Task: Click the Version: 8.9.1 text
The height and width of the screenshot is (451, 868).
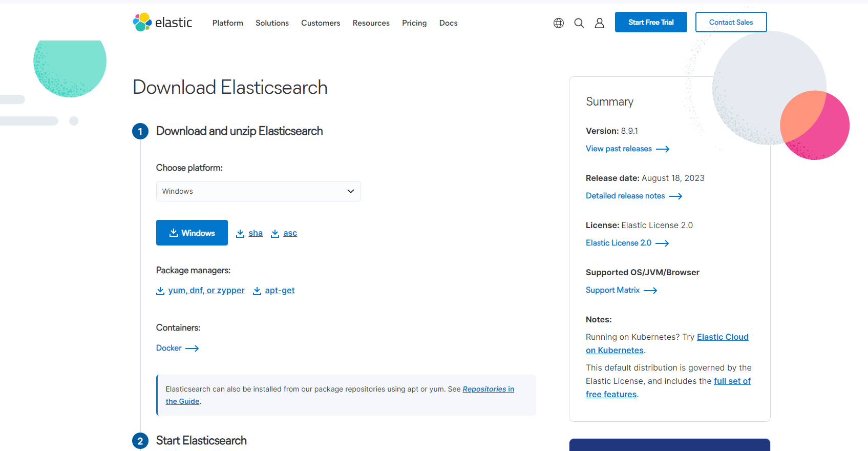Action: click(612, 131)
